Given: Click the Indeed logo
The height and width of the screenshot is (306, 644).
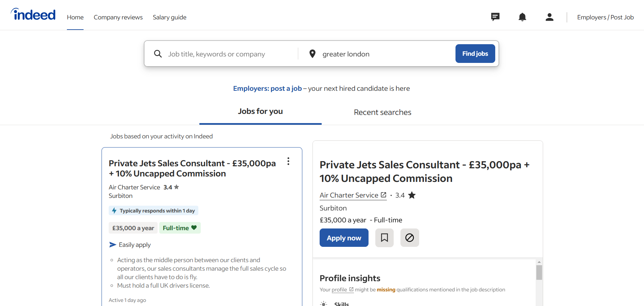Looking at the screenshot, I should (x=33, y=14).
